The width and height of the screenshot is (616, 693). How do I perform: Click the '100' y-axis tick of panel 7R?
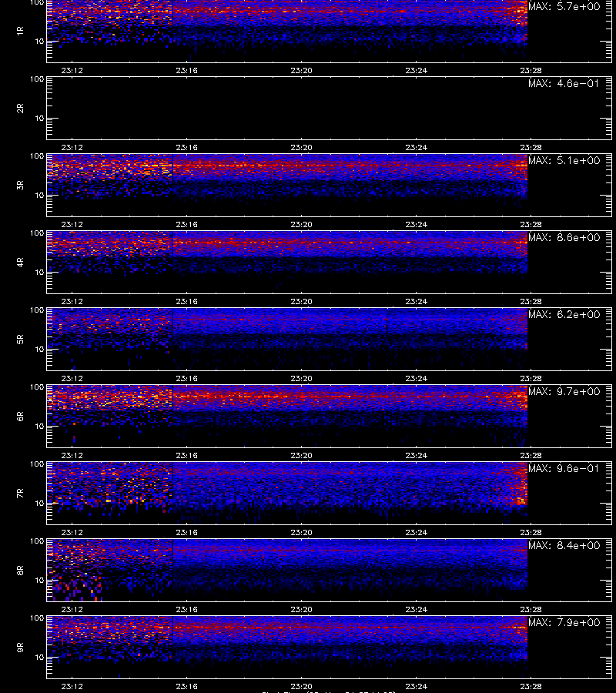pos(37,464)
